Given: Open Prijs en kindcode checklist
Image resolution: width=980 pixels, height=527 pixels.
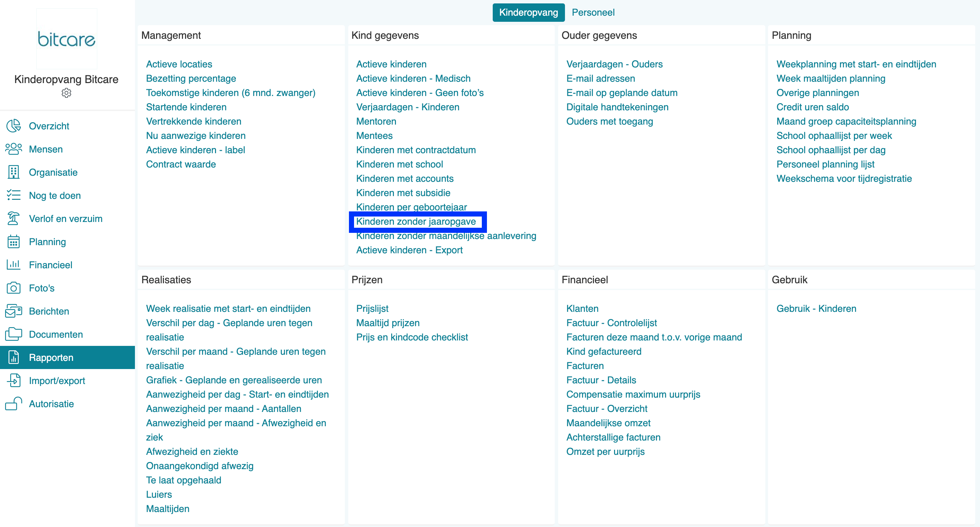Looking at the screenshot, I should [x=412, y=337].
